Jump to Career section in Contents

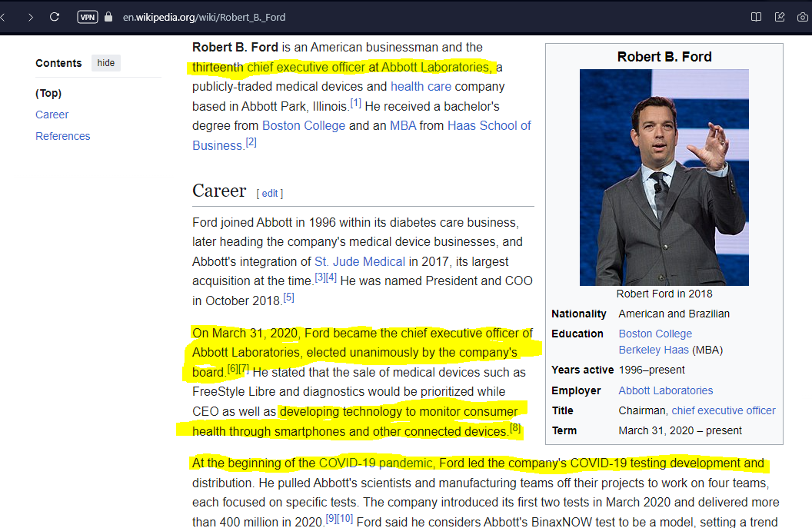52,115
